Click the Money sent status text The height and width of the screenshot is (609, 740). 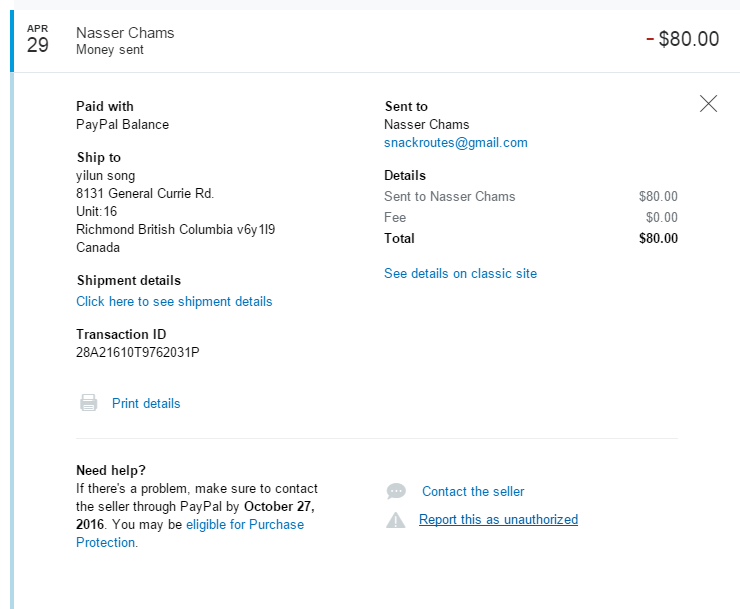coord(110,50)
